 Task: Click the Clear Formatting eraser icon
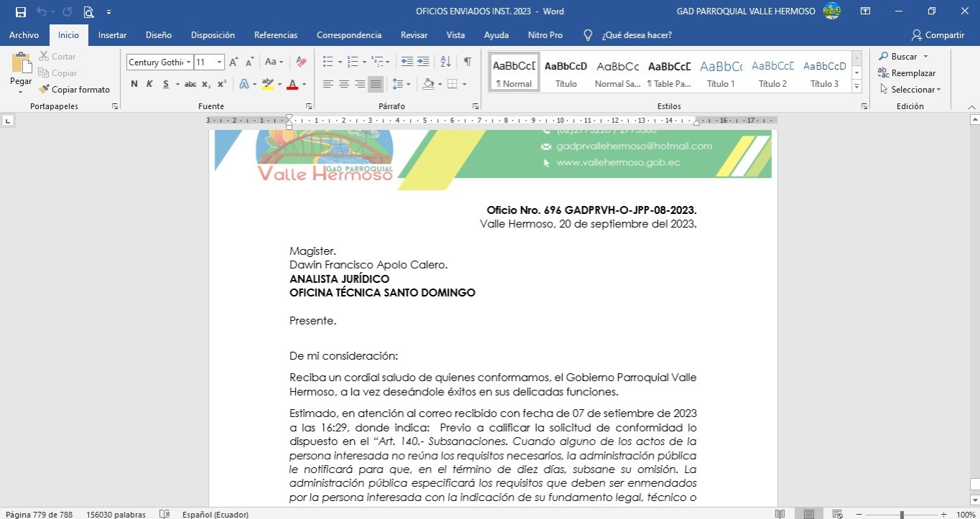[x=302, y=62]
